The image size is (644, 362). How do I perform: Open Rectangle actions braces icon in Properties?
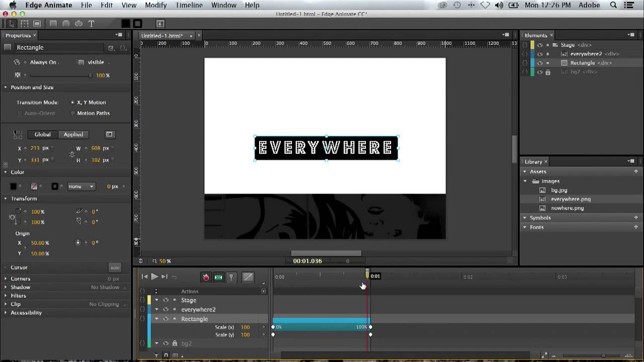[x=123, y=48]
